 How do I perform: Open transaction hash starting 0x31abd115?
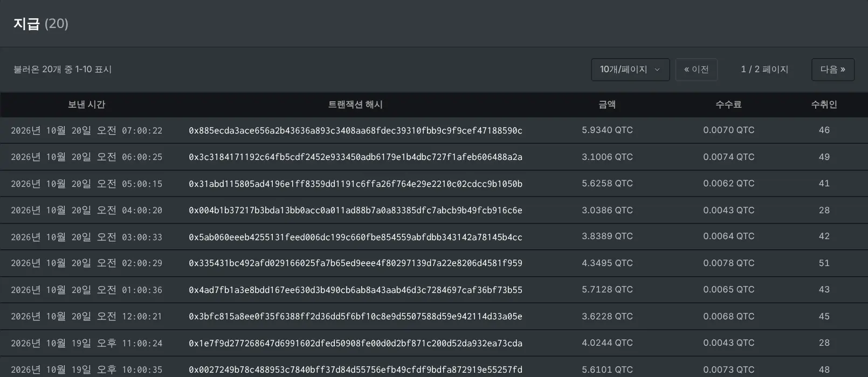pos(355,184)
